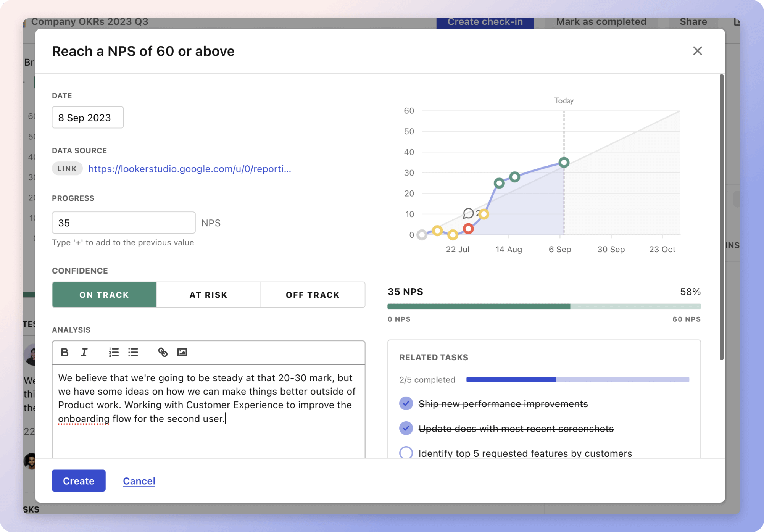The width and height of the screenshot is (764, 532).
Task: Click the close modal X button
Action: tap(697, 50)
